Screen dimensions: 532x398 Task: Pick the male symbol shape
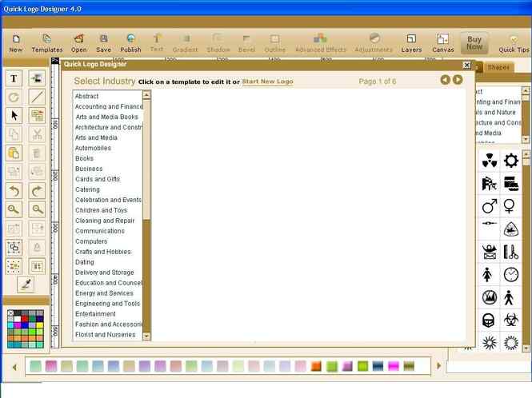490,205
